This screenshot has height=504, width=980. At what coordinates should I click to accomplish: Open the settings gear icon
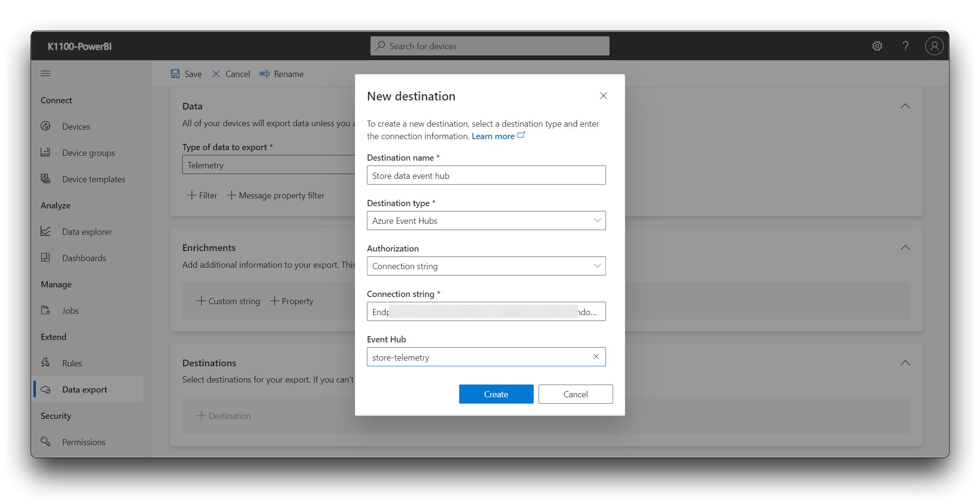point(877,46)
